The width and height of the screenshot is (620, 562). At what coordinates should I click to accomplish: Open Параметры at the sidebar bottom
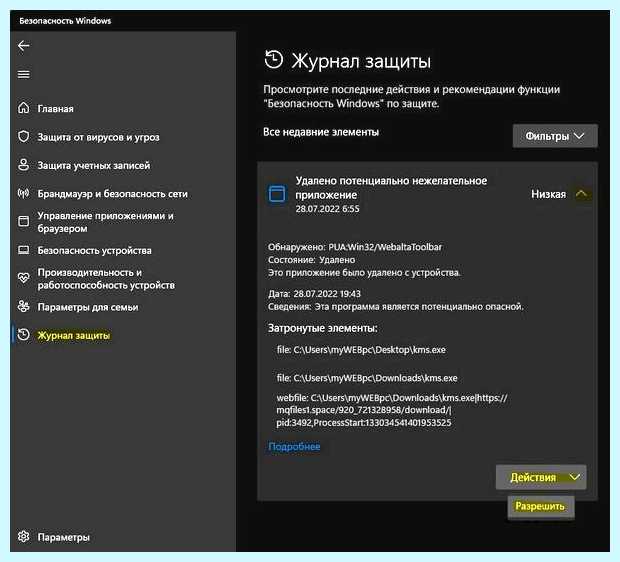[63, 537]
